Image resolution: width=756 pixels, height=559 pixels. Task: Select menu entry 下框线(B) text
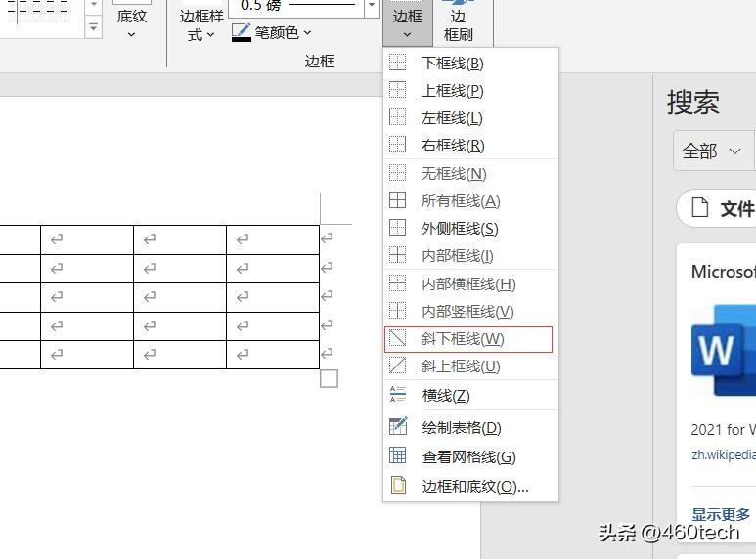click(452, 64)
